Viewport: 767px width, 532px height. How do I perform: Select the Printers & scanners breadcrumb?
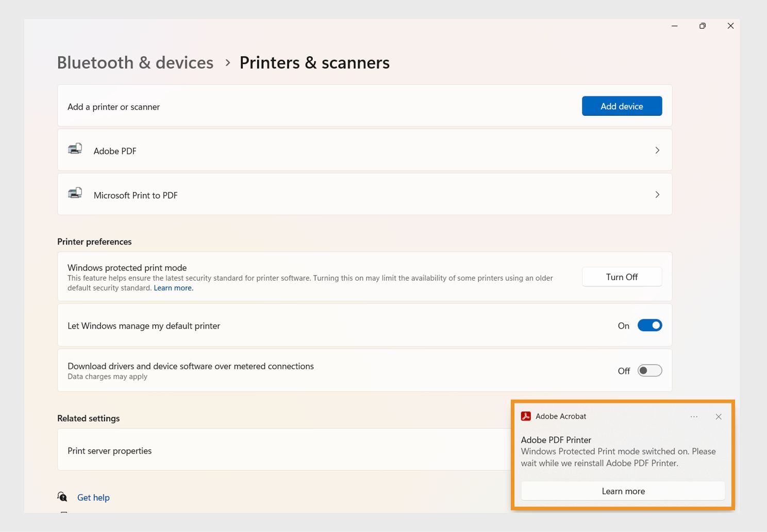(x=314, y=62)
